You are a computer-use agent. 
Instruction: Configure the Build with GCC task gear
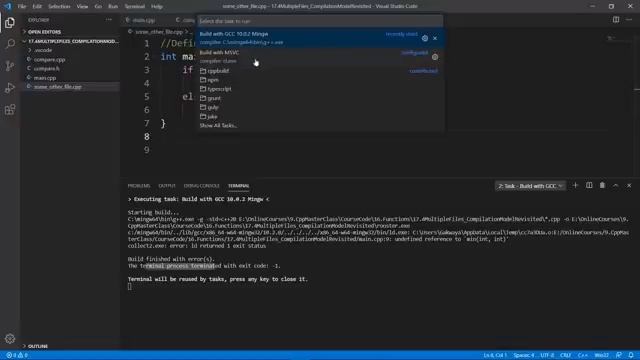(425, 38)
